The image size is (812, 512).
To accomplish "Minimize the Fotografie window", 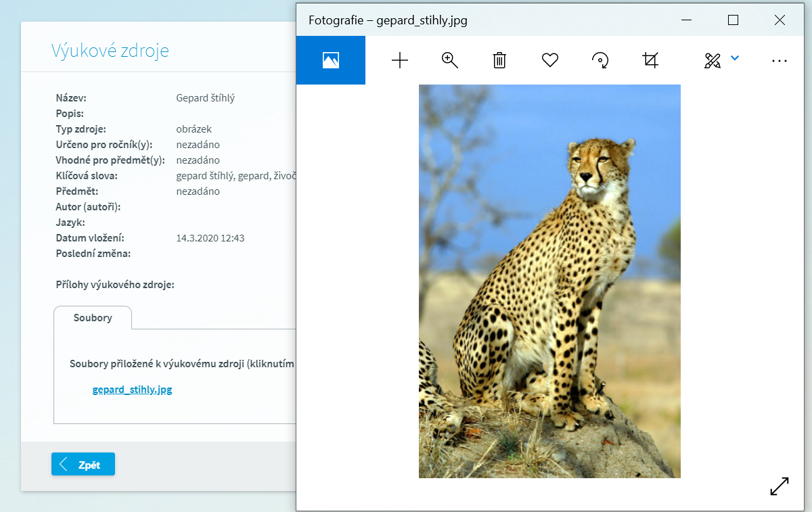I will click(x=686, y=20).
